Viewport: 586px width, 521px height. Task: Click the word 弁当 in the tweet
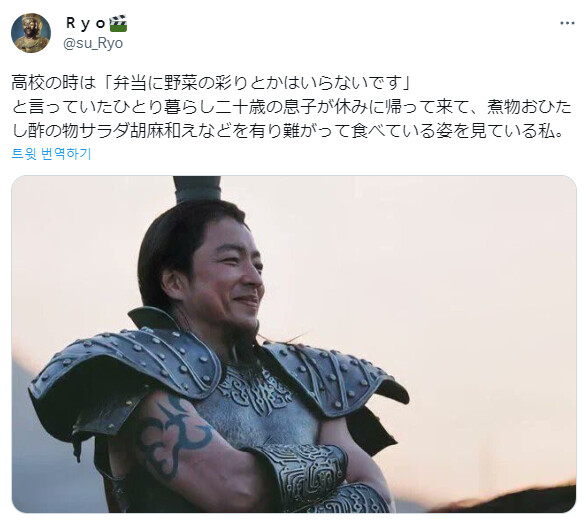pyautogui.click(x=130, y=83)
